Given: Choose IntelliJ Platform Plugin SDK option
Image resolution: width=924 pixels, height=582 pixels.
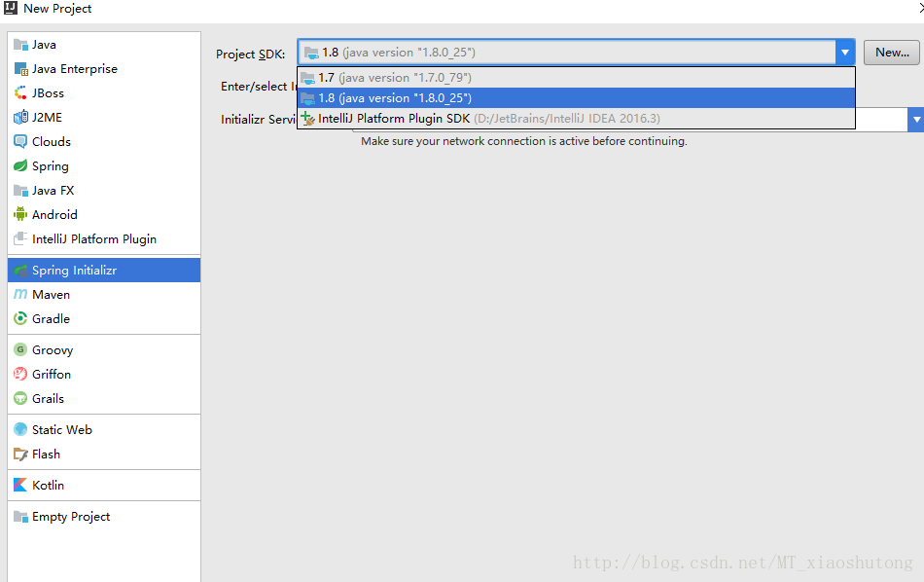Looking at the screenshot, I should pos(576,119).
